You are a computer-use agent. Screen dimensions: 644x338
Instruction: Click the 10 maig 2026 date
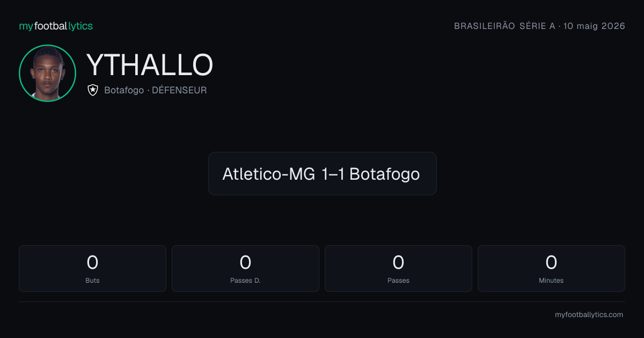(594, 26)
